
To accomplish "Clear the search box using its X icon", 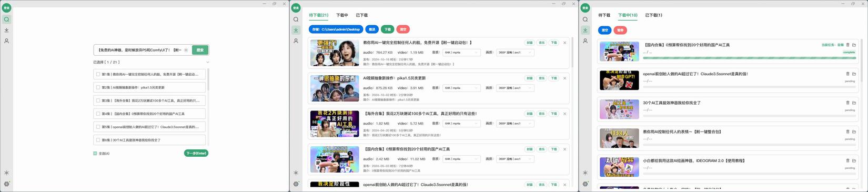I will click(186, 50).
